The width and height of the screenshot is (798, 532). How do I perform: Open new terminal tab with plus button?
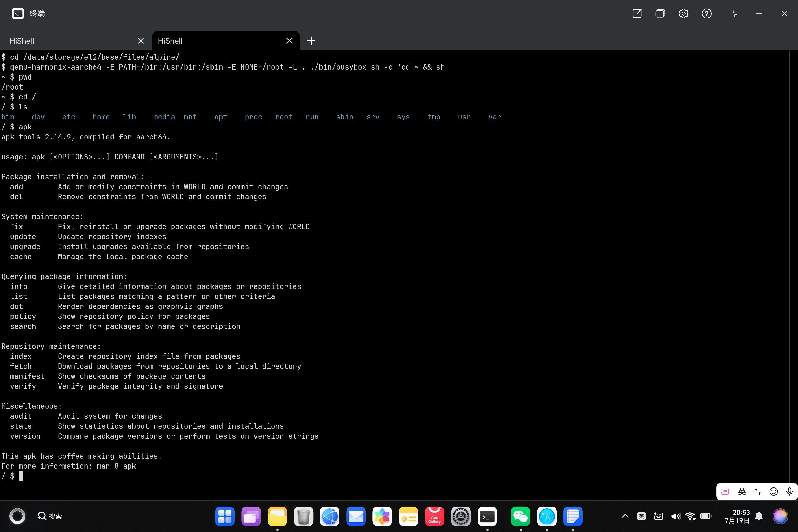pos(311,41)
